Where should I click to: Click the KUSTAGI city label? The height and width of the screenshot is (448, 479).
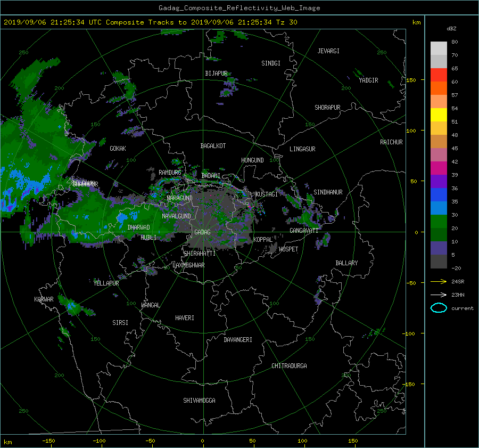(267, 194)
